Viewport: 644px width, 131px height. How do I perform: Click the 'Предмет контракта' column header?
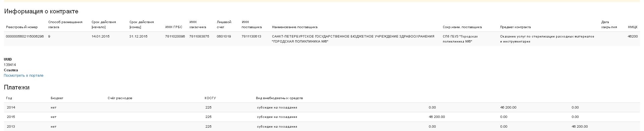pyautogui.click(x=515, y=27)
